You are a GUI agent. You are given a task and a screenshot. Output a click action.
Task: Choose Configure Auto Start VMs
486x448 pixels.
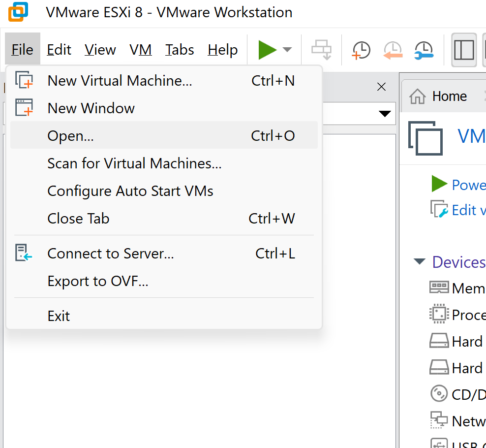[130, 191]
